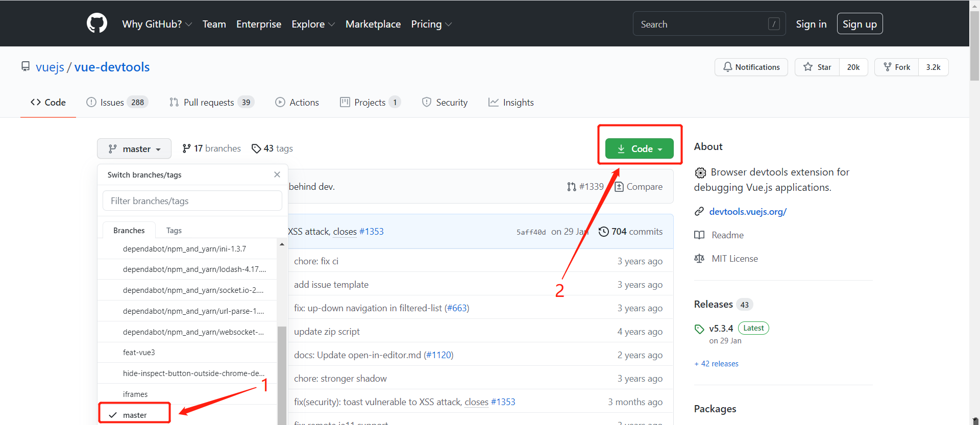980x425 pixels.
Task: Click the GitHub octocat logo
Action: coord(97,23)
